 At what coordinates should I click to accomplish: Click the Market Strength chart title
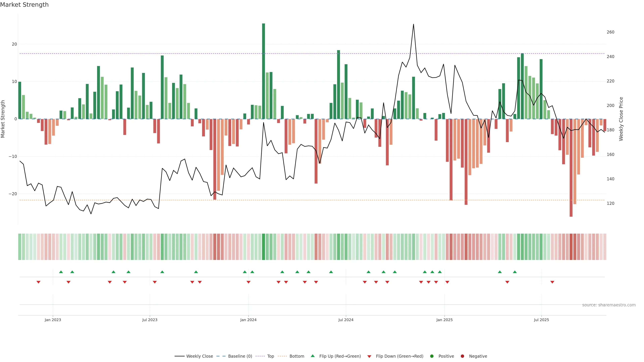24,5
